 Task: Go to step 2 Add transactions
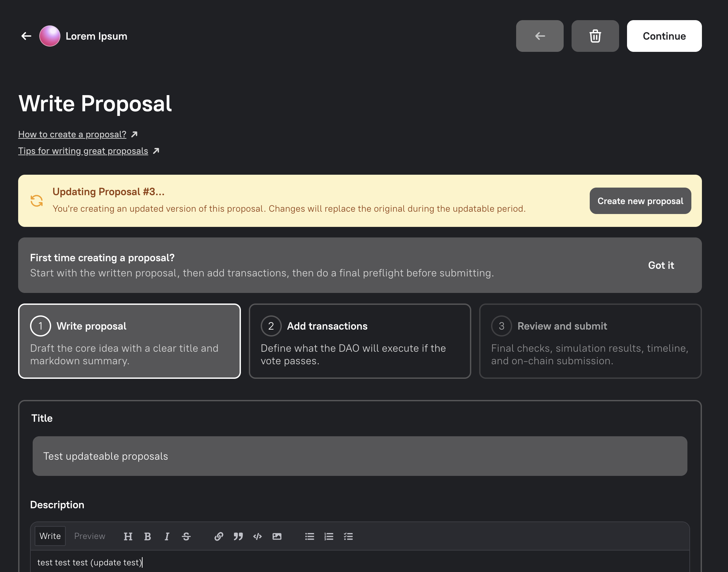pyautogui.click(x=360, y=341)
